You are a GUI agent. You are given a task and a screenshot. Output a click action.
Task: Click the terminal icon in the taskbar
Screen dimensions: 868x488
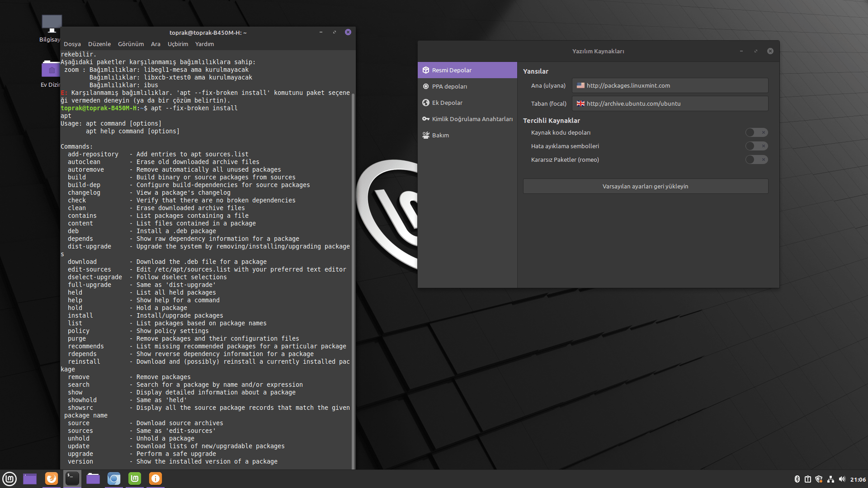(72, 479)
